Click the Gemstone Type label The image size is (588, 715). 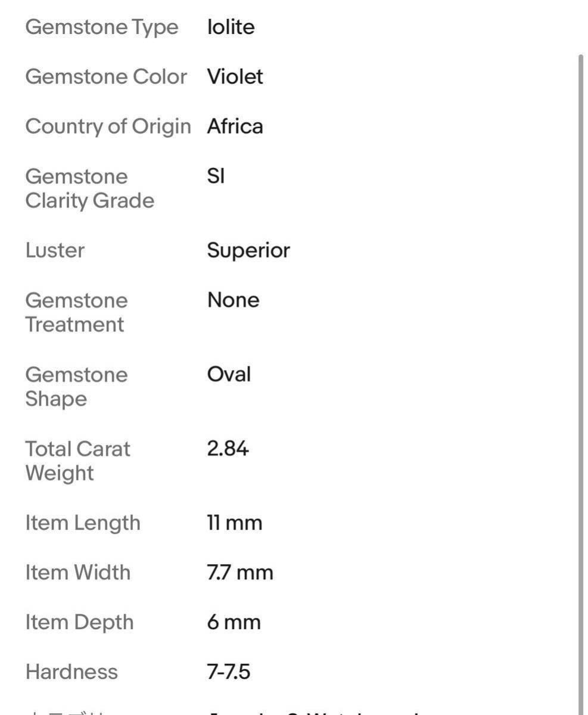coord(102,27)
